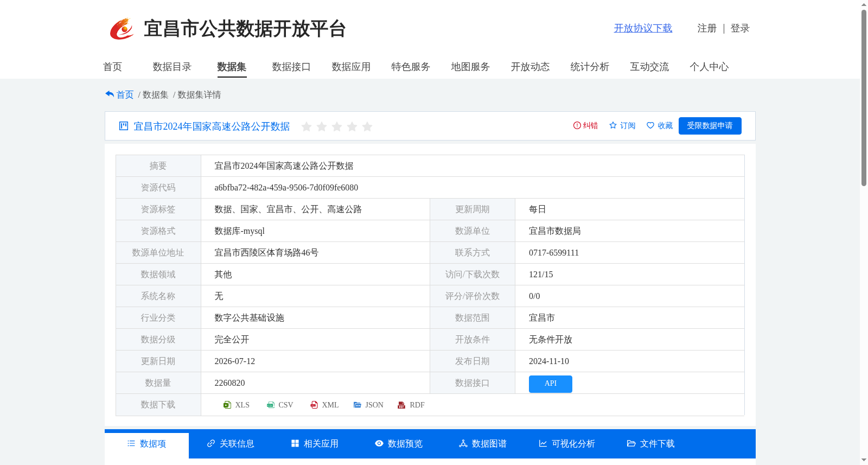Open 互动交流 in the navigation

pos(649,67)
